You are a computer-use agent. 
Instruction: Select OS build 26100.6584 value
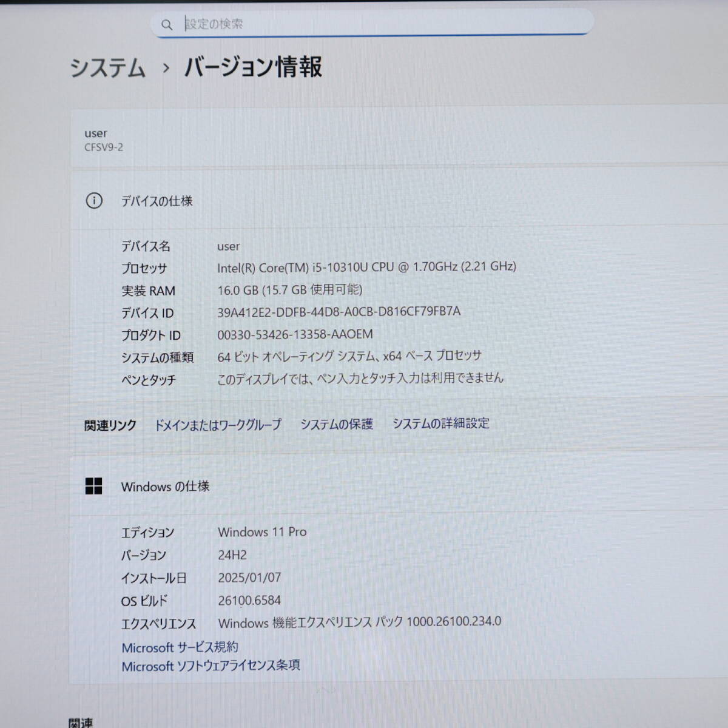click(x=249, y=601)
